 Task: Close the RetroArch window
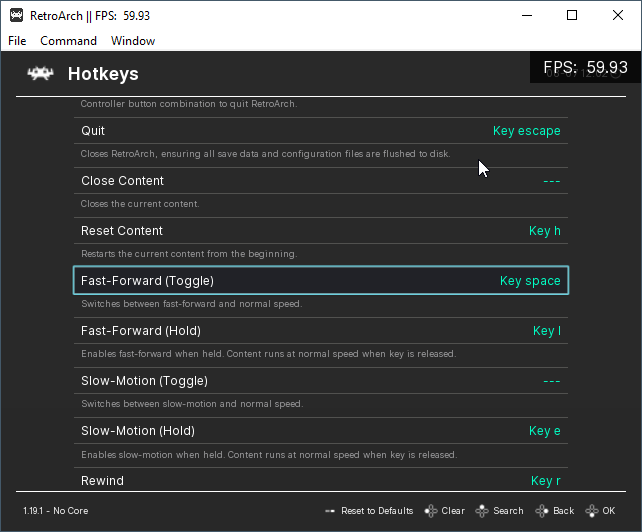click(618, 16)
